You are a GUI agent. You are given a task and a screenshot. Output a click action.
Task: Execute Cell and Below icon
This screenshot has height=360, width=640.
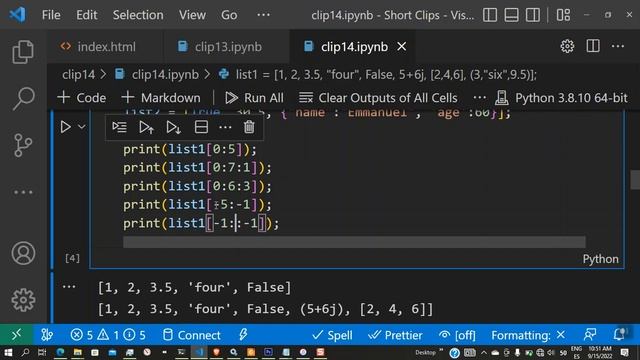click(x=173, y=127)
